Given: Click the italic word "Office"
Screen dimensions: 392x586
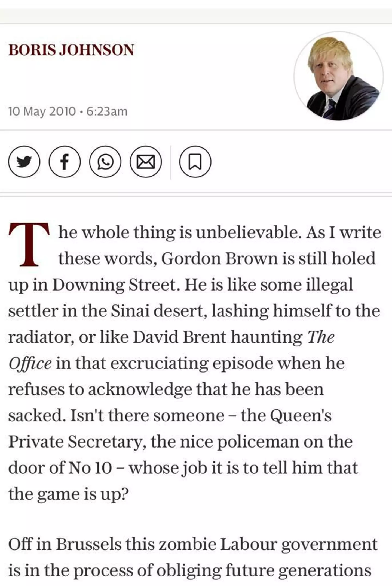Looking at the screenshot, I should [30, 364].
